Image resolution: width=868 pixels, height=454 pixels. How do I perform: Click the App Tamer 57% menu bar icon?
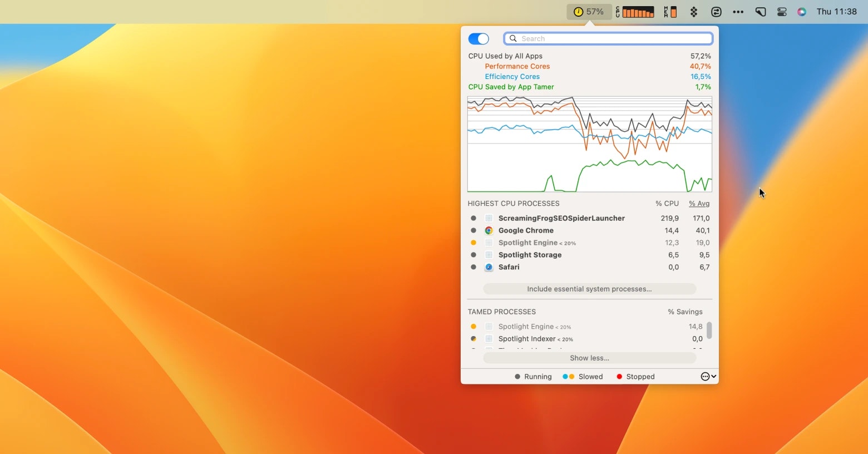589,12
